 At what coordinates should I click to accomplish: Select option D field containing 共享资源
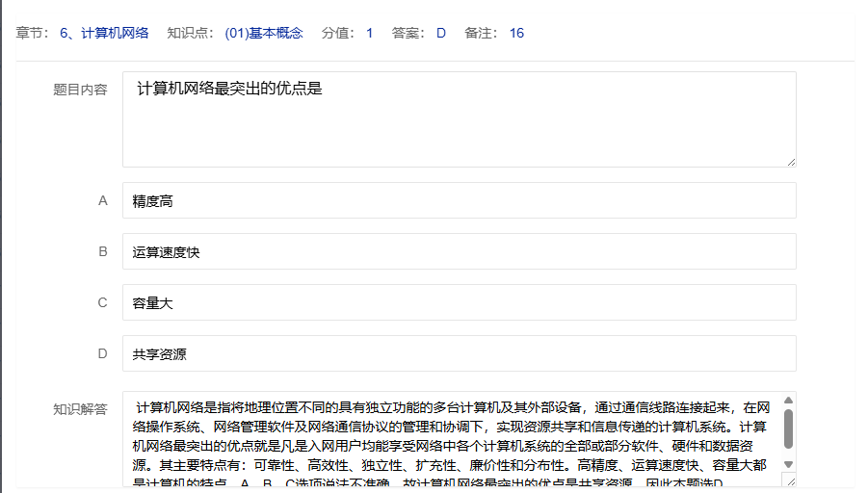pos(459,353)
